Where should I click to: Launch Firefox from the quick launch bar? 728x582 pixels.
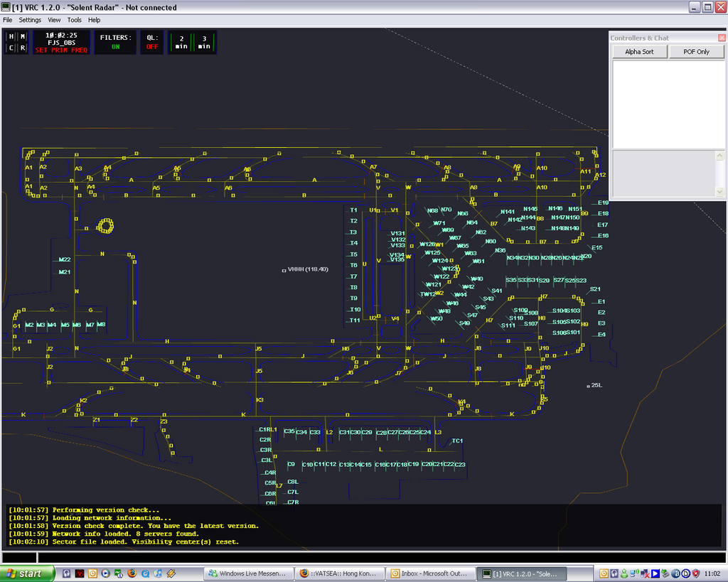point(132,573)
